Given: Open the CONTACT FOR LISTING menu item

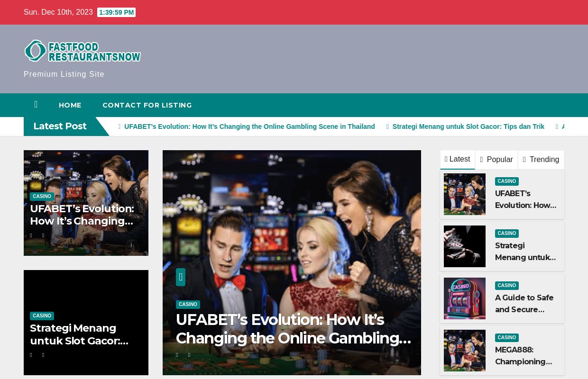Looking at the screenshot, I should click(x=147, y=105).
